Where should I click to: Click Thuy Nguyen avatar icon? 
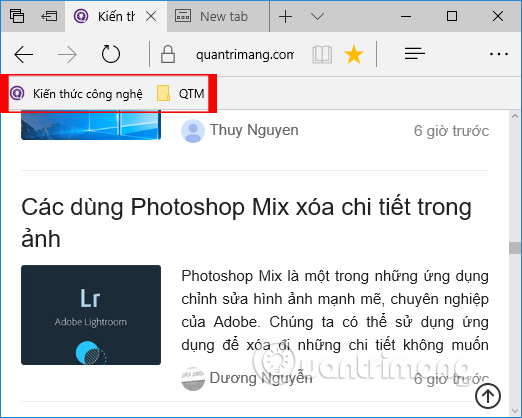[x=193, y=131]
